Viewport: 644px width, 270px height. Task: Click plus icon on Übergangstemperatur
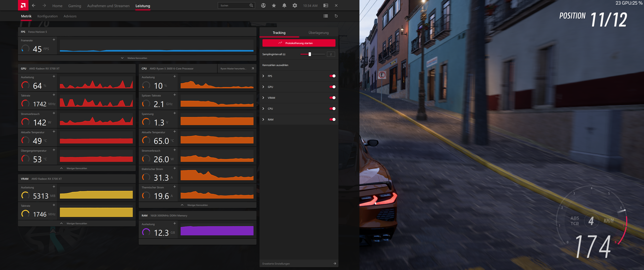coord(54,150)
